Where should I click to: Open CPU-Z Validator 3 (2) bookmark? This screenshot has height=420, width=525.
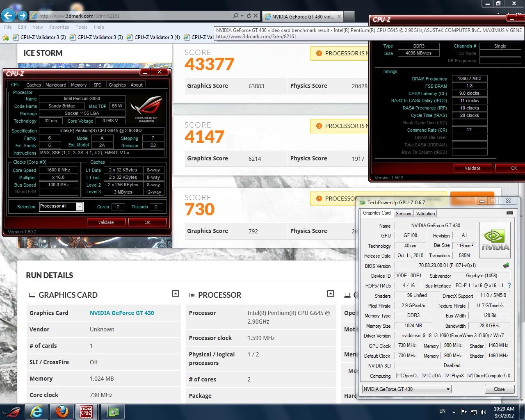click(39, 37)
